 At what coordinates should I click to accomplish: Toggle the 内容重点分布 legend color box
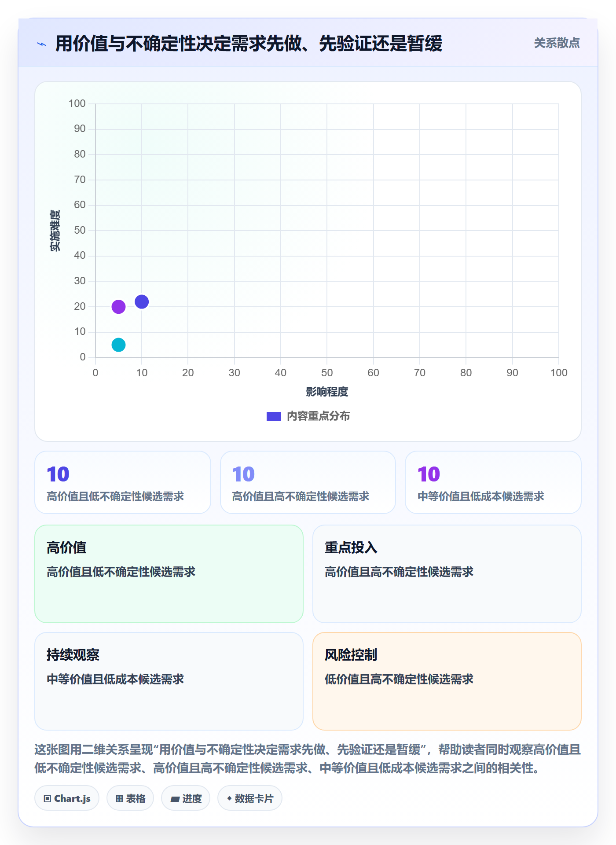(274, 416)
